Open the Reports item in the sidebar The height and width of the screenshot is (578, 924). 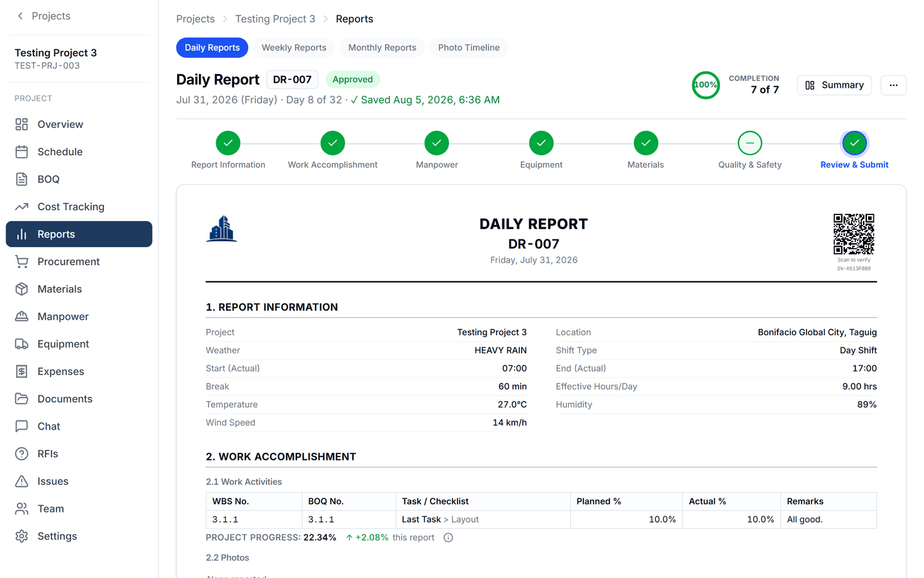(79, 234)
